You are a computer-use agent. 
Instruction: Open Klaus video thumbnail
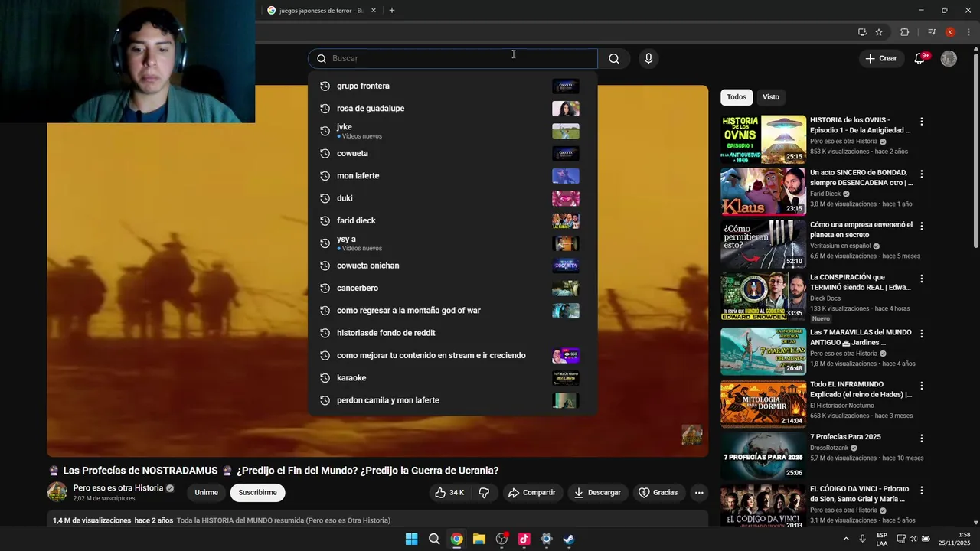763,192
